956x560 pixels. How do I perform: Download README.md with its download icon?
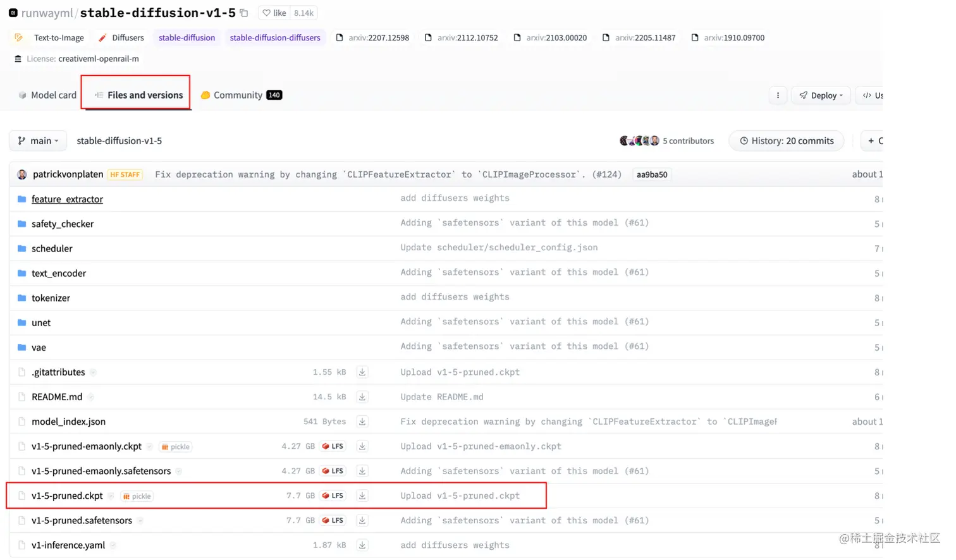point(362,397)
